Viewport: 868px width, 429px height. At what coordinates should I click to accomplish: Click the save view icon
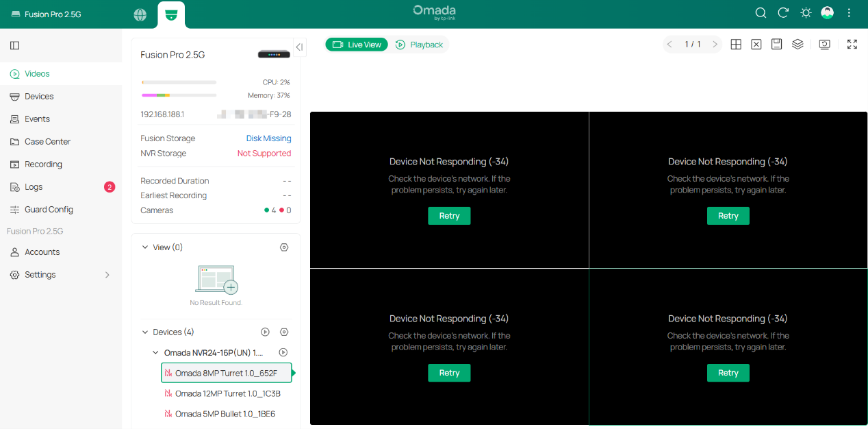[x=777, y=45]
